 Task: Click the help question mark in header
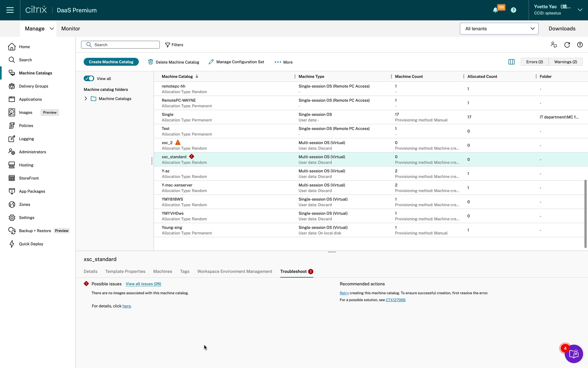tap(513, 10)
